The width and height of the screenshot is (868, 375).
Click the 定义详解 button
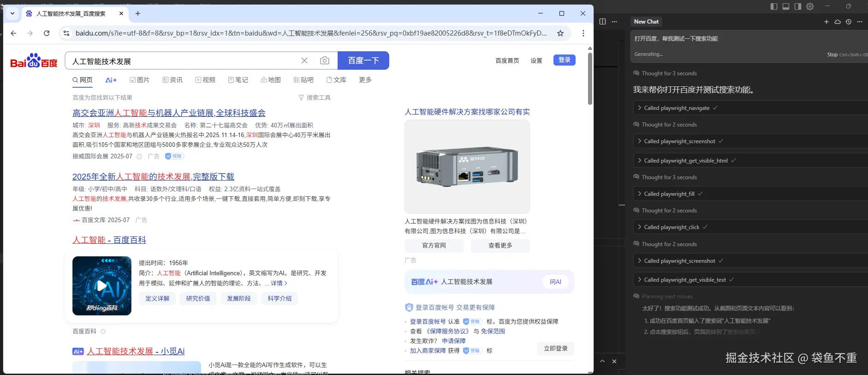tap(157, 298)
